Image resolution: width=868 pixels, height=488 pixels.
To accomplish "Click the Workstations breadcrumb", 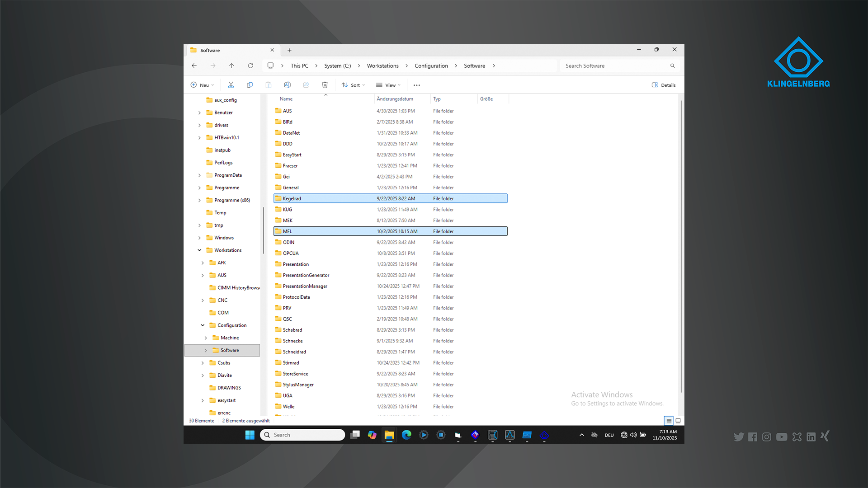I will (382, 66).
